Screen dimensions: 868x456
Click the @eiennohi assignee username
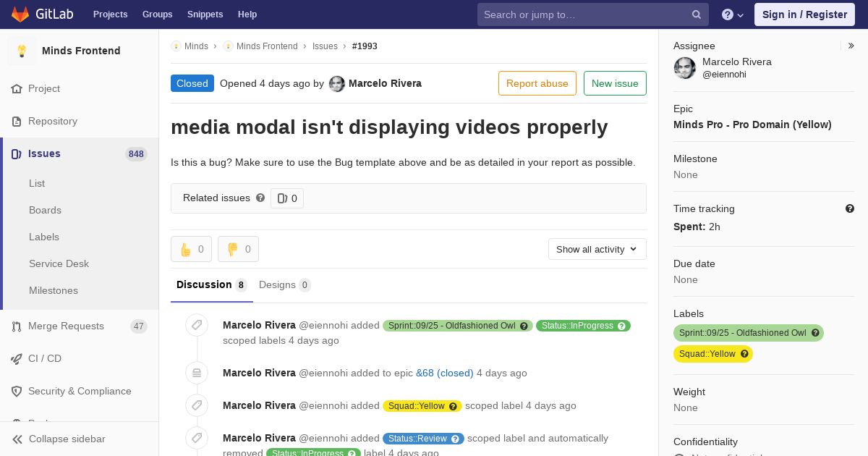(x=724, y=75)
